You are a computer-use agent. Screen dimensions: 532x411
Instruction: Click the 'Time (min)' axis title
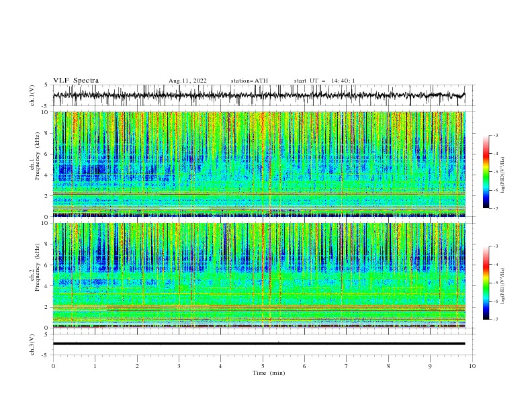[x=269, y=373]
